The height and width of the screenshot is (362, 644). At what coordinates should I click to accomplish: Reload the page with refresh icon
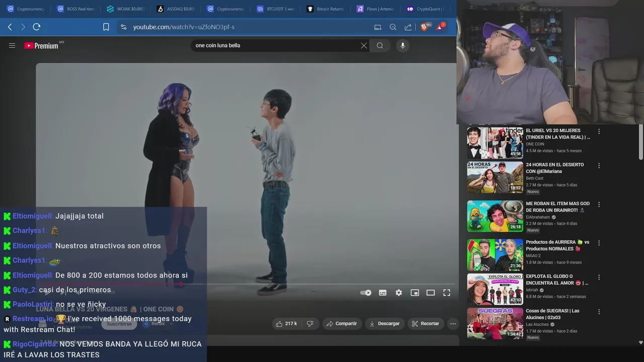point(36,27)
